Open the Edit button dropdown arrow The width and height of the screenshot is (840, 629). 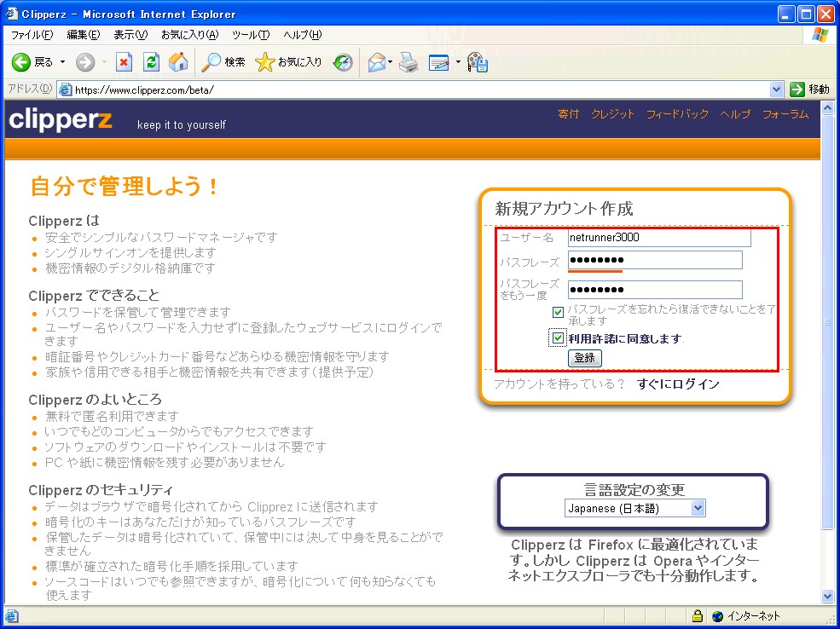[457, 62]
